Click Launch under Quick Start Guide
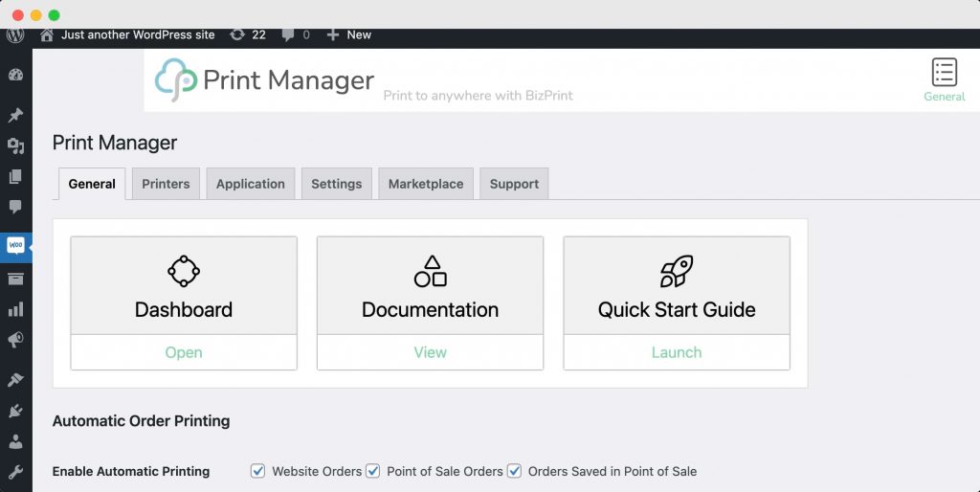 click(x=677, y=352)
